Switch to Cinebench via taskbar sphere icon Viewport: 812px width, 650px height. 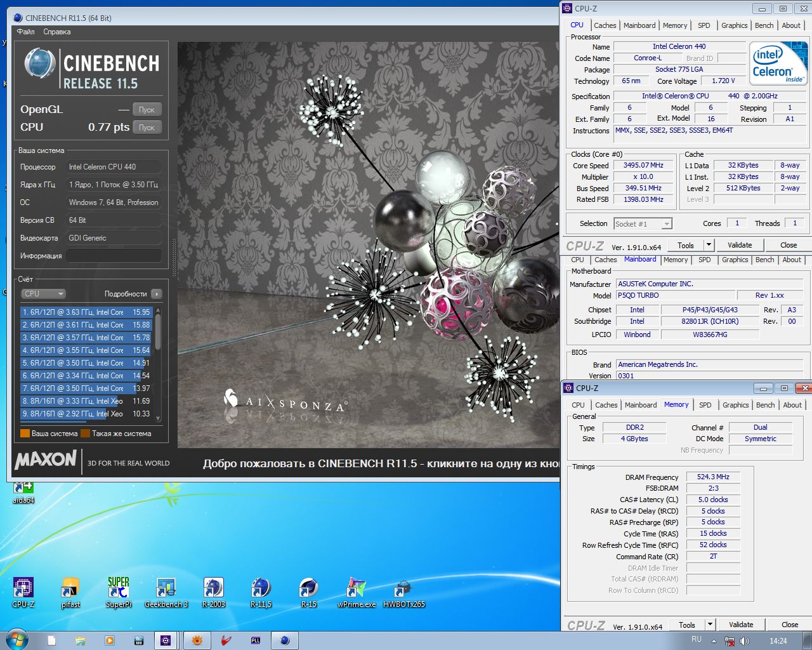pos(285,640)
